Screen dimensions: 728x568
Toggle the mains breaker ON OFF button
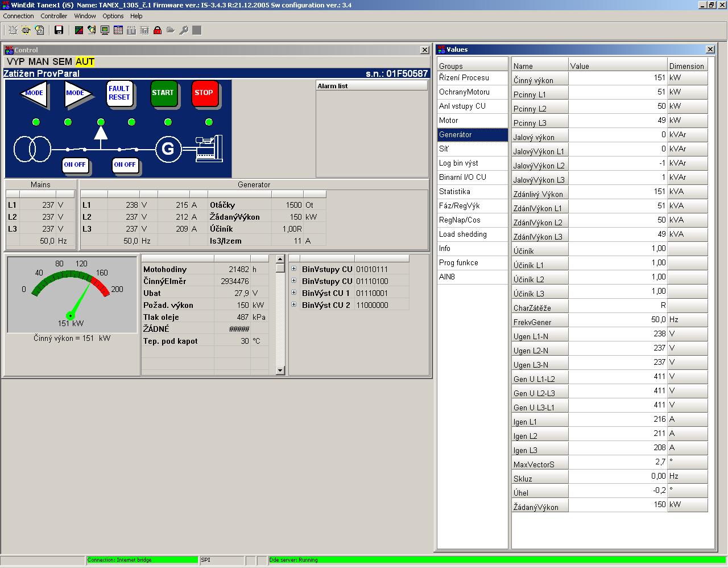coord(75,165)
